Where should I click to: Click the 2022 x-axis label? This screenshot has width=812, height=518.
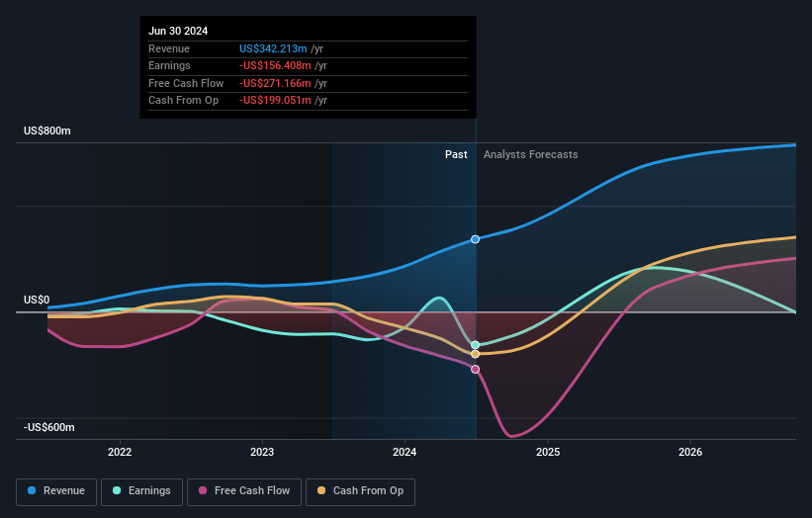[x=120, y=452]
